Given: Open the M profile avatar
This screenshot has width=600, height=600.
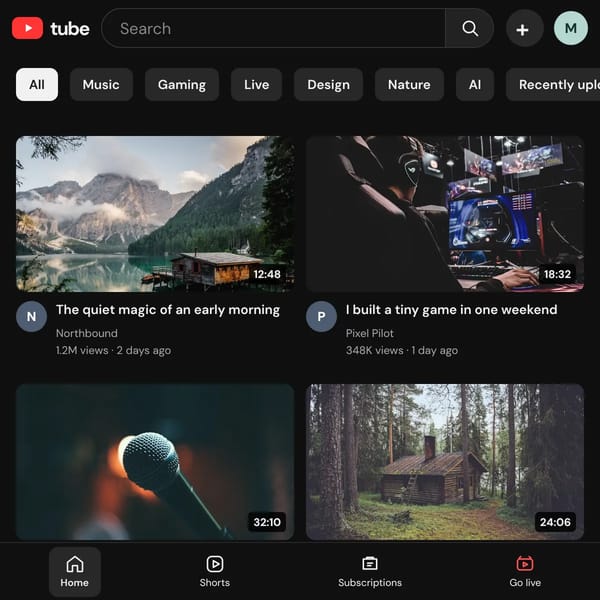Looking at the screenshot, I should pos(571,28).
